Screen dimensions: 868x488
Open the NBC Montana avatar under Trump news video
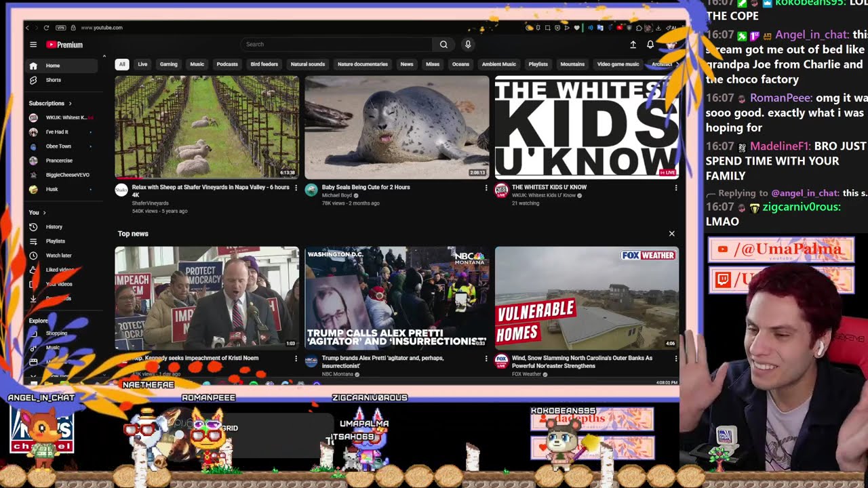coord(311,361)
